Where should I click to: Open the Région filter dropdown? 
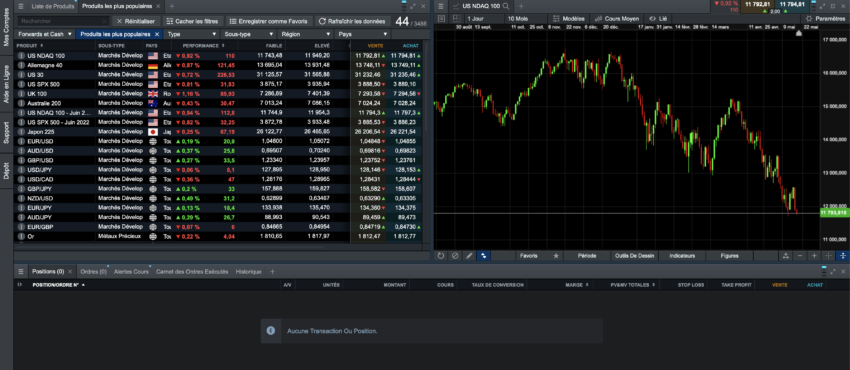coord(305,34)
